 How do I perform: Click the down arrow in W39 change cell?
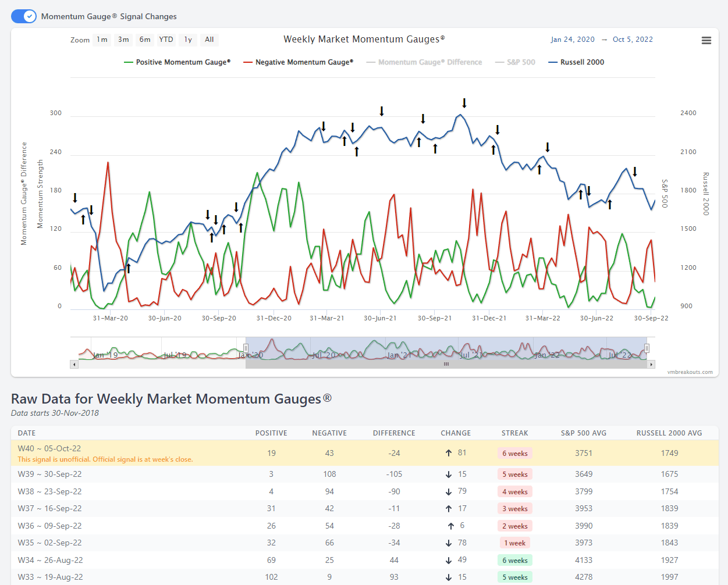[449, 475]
